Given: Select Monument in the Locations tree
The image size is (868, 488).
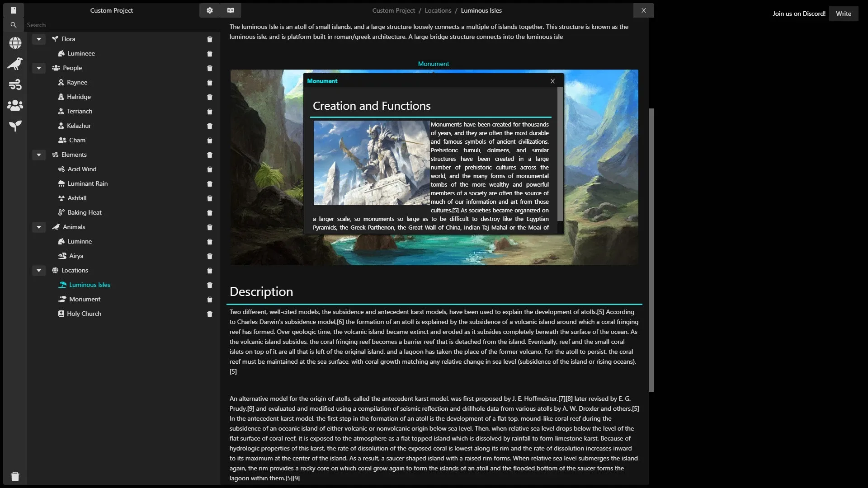Looking at the screenshot, I should pos(85,299).
